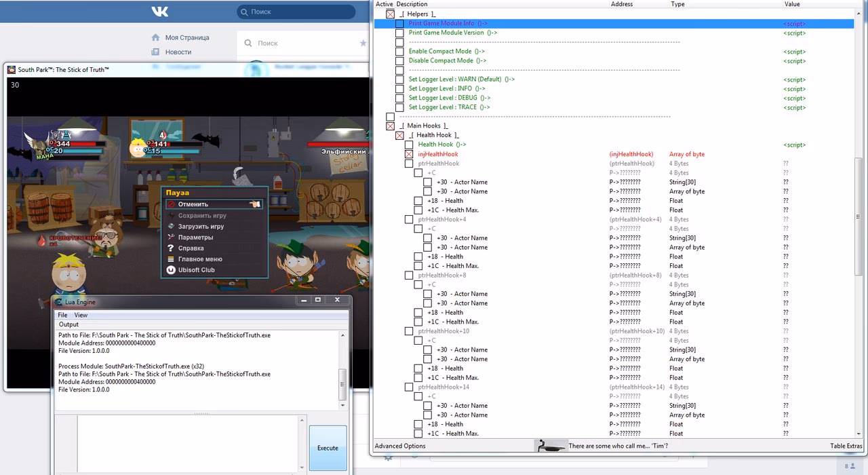Toggle the ptrHealthHook+10 pointer checkbox
868x475 pixels.
(x=409, y=331)
